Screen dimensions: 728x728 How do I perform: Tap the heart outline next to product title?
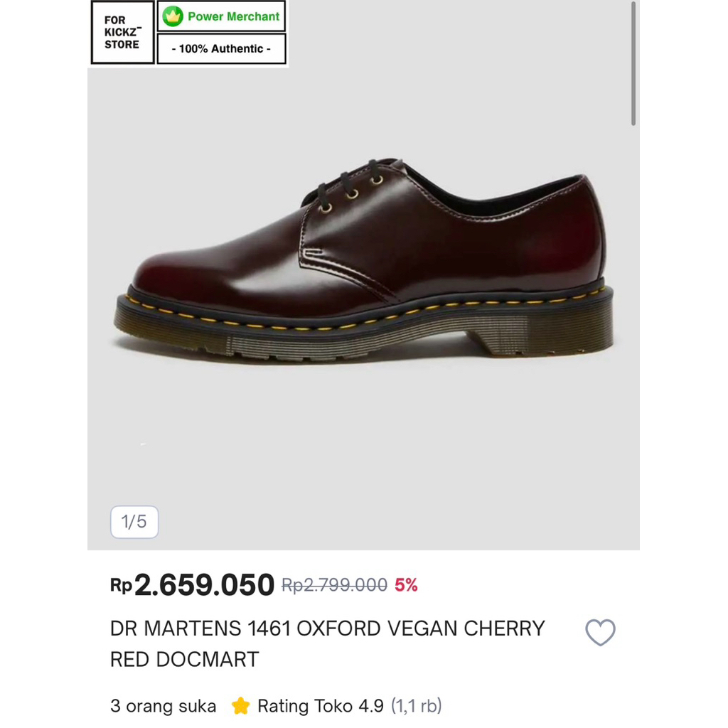(601, 632)
